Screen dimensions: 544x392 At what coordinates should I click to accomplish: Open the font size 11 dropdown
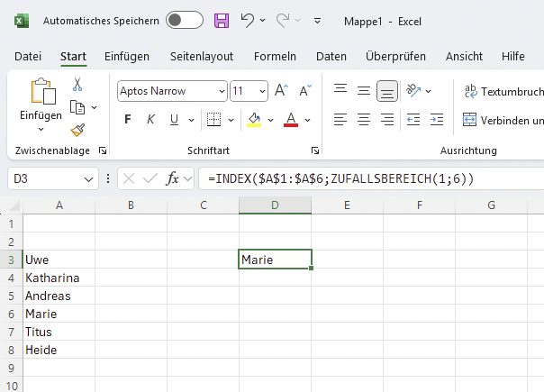pyautogui.click(x=262, y=91)
